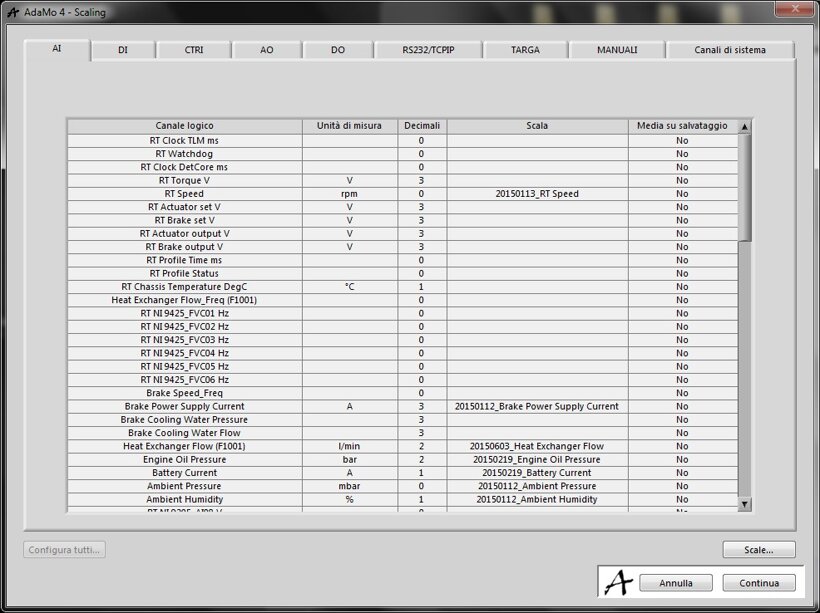Image resolution: width=820 pixels, height=613 pixels.
Task: Click the Scala cell for RT Speed
Action: (x=537, y=194)
